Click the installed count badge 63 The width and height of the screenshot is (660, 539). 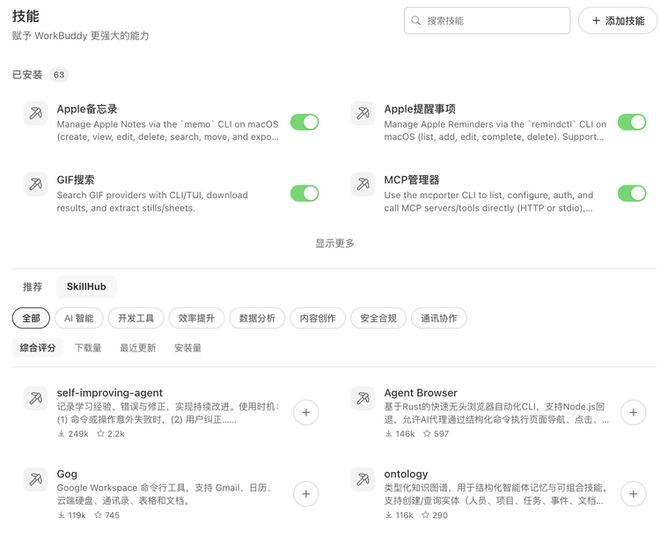click(x=59, y=75)
